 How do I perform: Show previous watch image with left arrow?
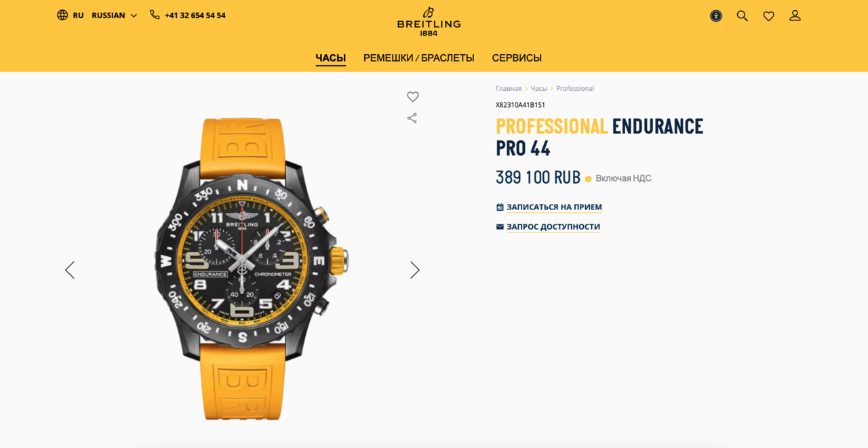click(69, 270)
